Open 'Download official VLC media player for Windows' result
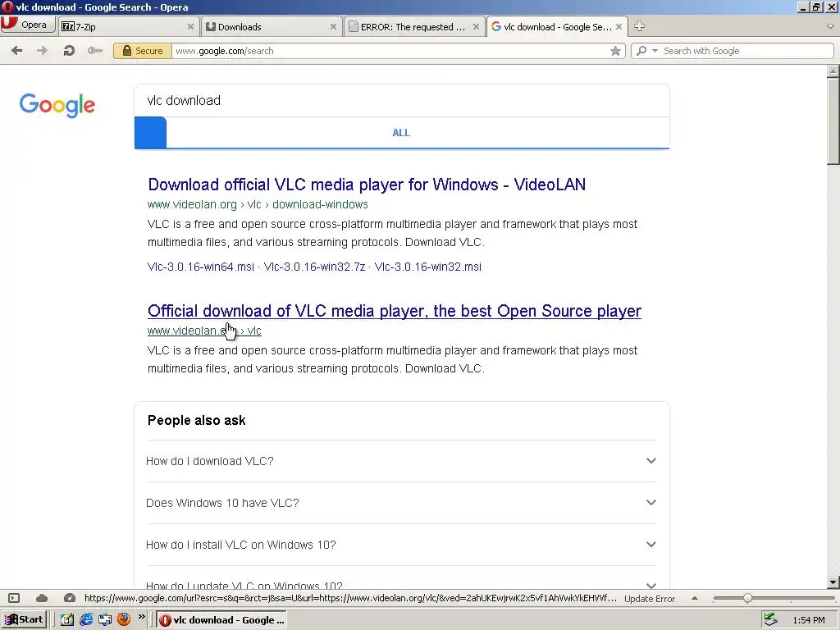 tap(367, 185)
